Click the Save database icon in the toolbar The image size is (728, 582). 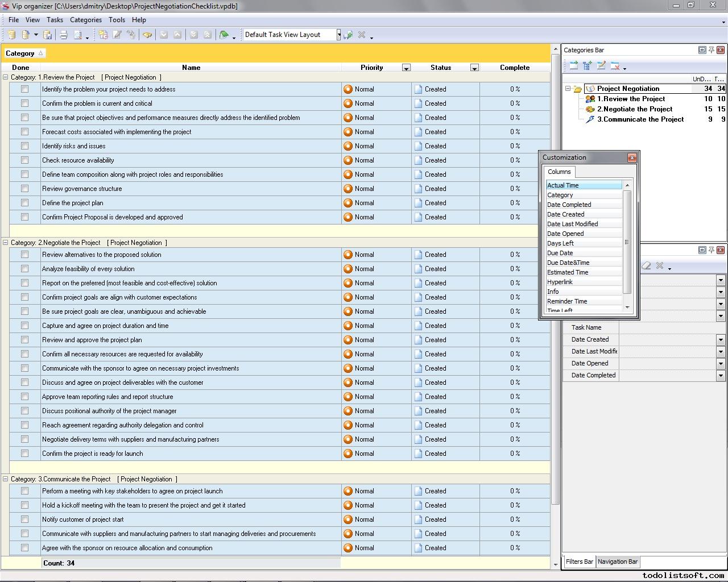coord(48,35)
